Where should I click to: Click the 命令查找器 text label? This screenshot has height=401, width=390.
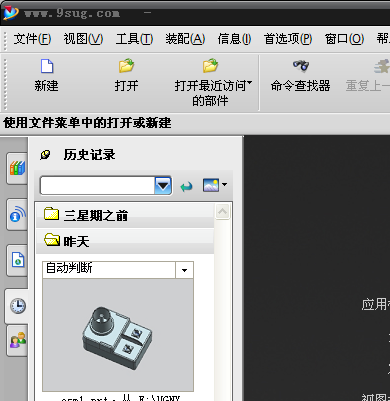tap(300, 86)
